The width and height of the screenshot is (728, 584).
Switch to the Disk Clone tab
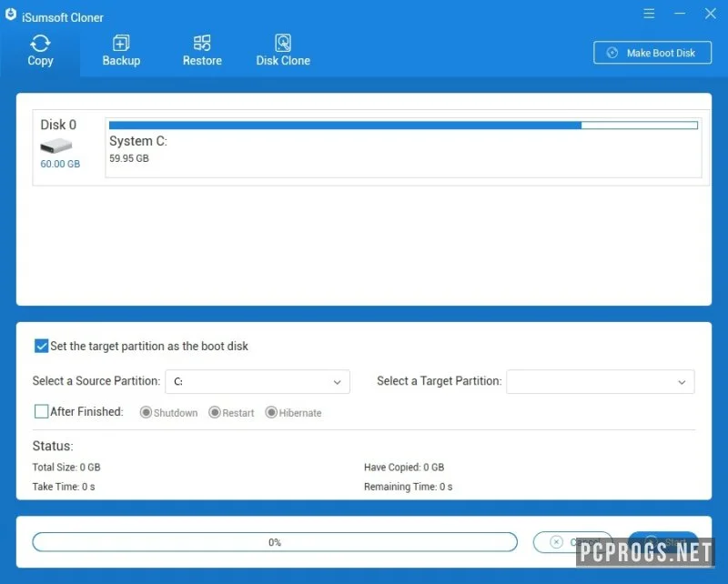coord(283,51)
